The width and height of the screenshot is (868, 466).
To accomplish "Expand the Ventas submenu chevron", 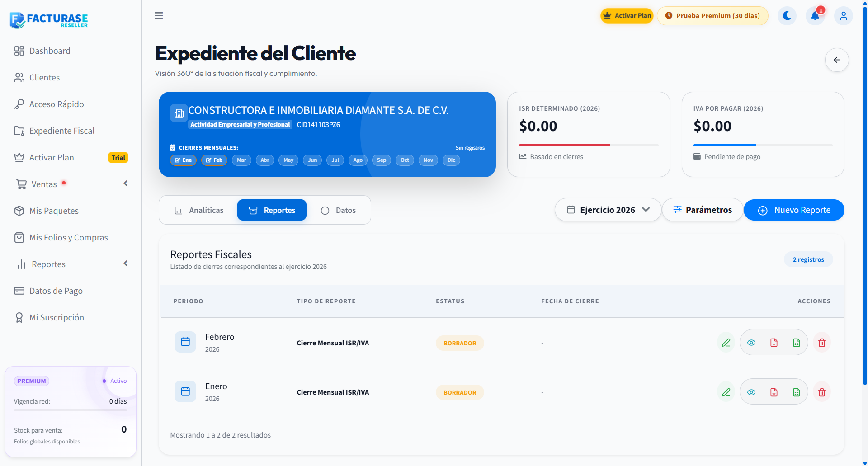I will [x=126, y=184].
